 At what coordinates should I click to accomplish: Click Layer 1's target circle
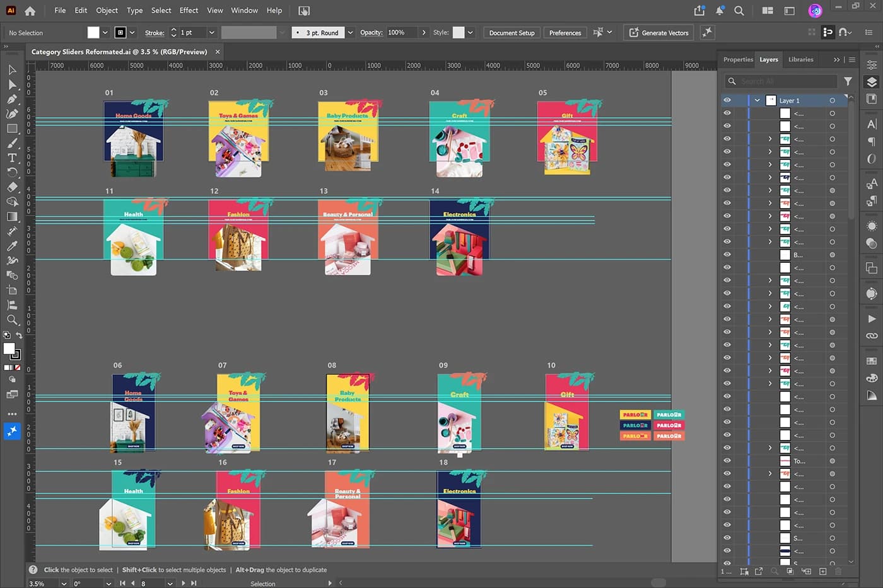click(x=833, y=101)
